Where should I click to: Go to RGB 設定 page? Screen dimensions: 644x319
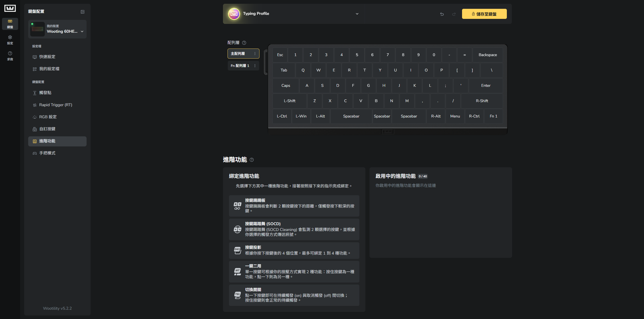48,117
